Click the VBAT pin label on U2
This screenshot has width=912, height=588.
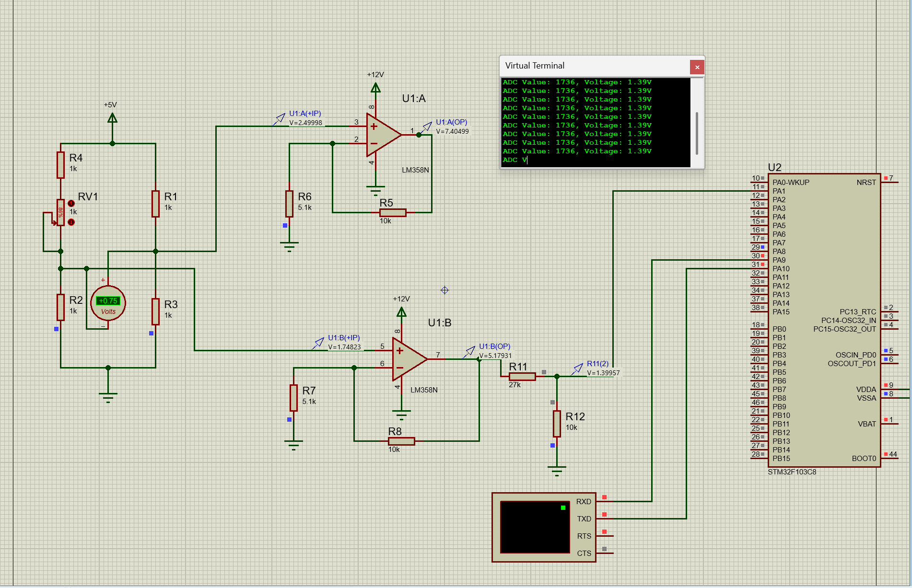click(866, 424)
